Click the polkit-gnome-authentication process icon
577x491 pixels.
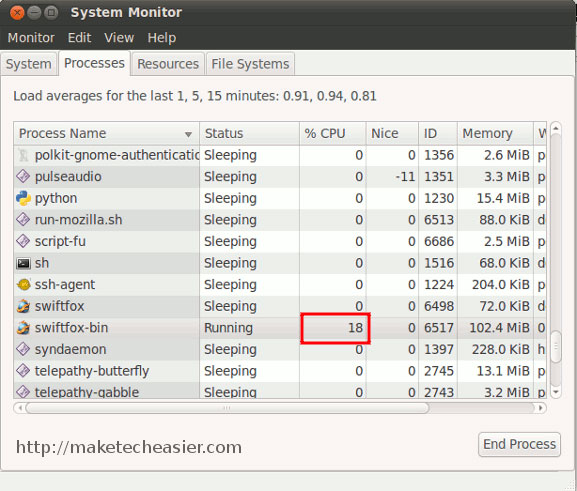pyautogui.click(x=23, y=155)
